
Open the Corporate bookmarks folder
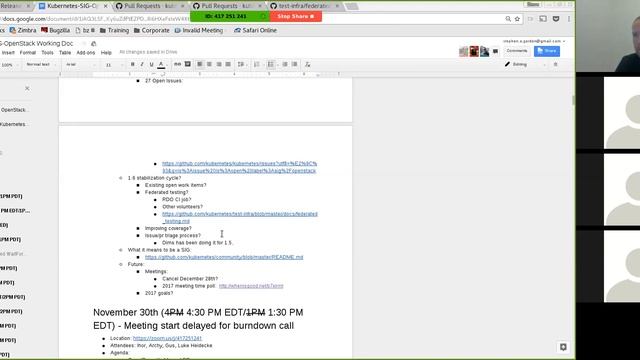(151, 30)
